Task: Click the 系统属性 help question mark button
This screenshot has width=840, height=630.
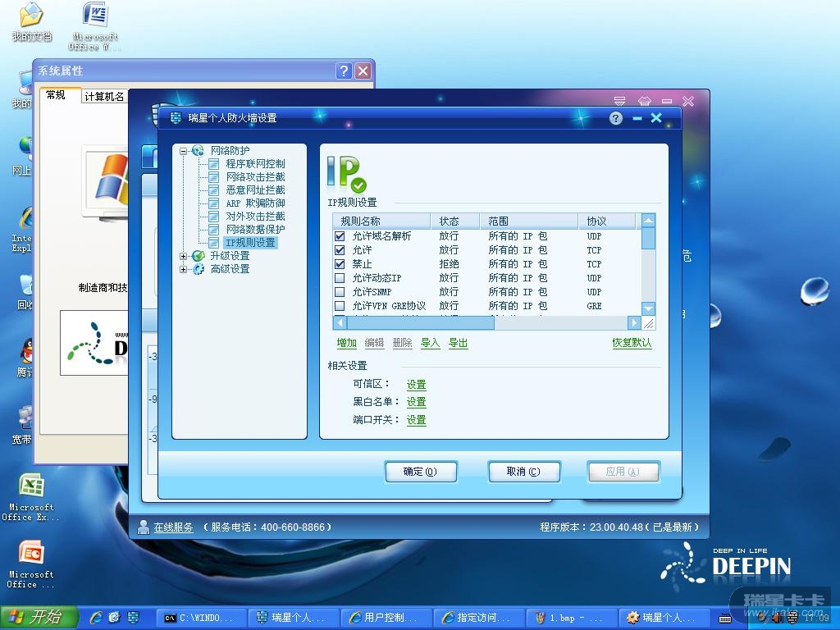Action: tap(344, 71)
